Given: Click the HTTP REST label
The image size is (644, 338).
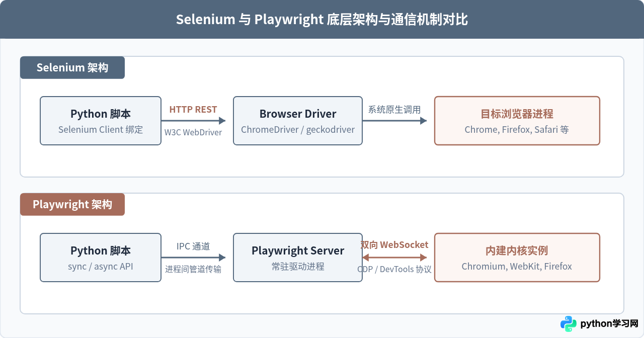Looking at the screenshot, I should click(x=193, y=109).
